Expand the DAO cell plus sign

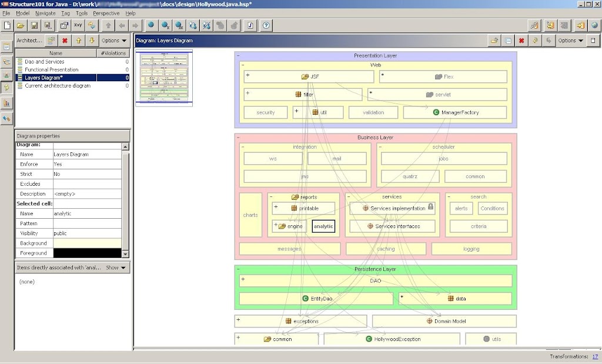243,279
